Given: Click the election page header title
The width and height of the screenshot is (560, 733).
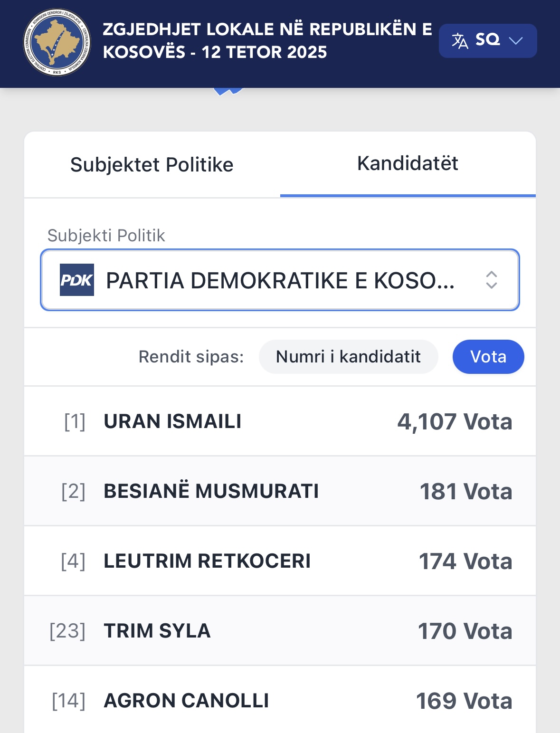Looking at the screenshot, I should pos(267,41).
